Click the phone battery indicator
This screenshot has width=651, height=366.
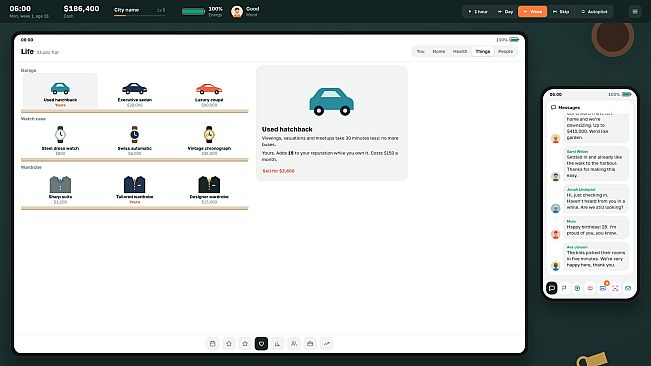[626, 95]
